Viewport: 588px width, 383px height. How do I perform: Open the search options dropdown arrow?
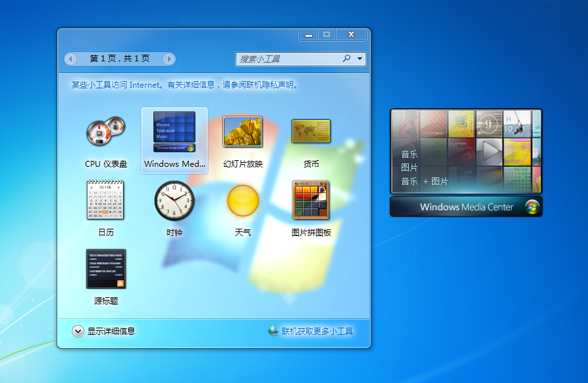[360, 59]
